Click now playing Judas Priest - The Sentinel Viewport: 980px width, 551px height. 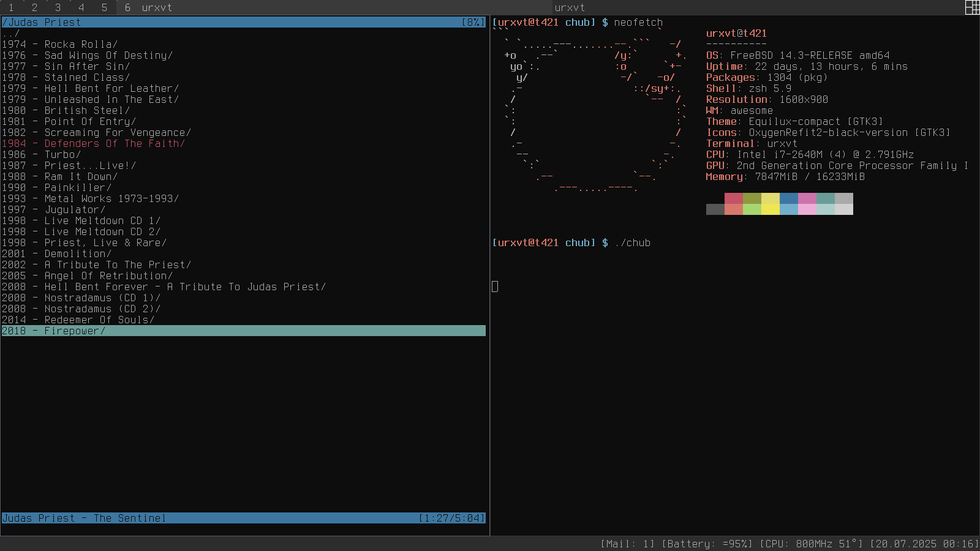pyautogui.click(x=84, y=518)
